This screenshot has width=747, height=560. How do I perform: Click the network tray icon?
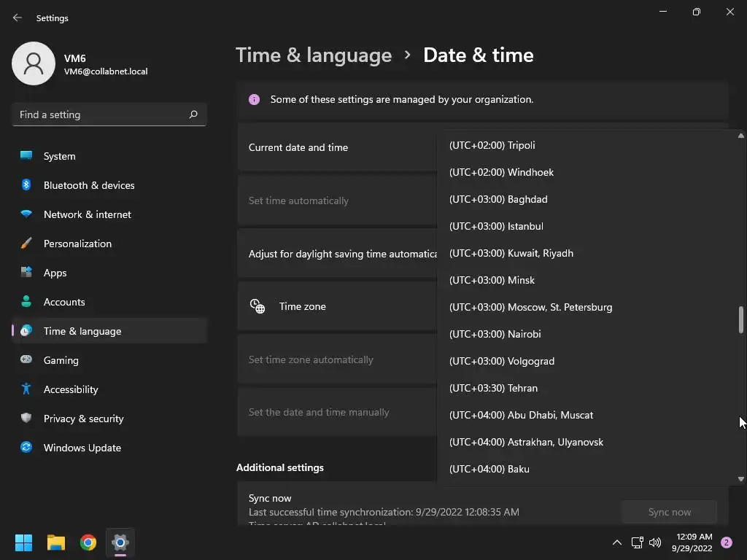click(637, 542)
